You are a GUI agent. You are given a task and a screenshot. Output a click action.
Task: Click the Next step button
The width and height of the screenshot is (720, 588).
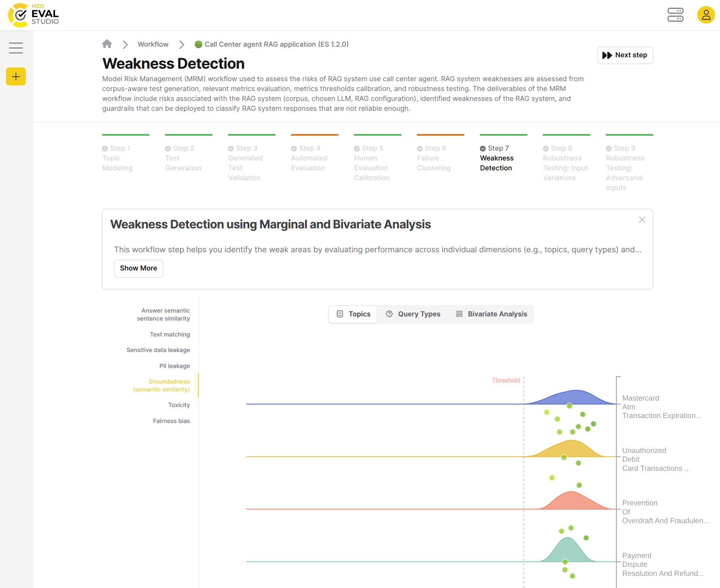[625, 55]
